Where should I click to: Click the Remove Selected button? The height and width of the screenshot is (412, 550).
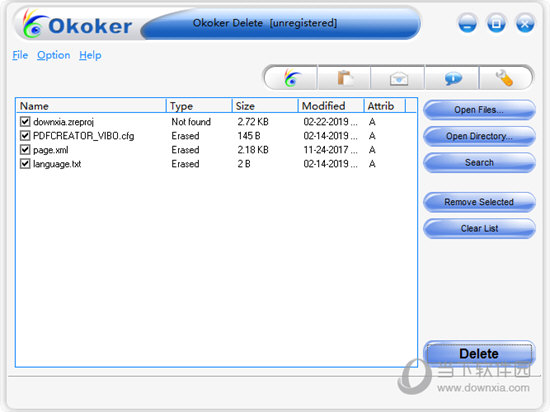point(479,202)
